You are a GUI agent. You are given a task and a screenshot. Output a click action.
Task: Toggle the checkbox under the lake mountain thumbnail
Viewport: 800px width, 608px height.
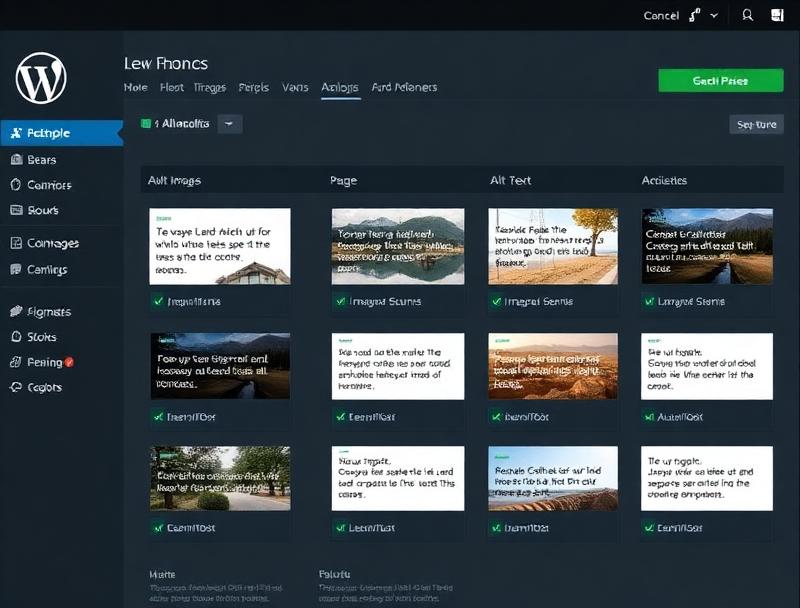(x=339, y=301)
